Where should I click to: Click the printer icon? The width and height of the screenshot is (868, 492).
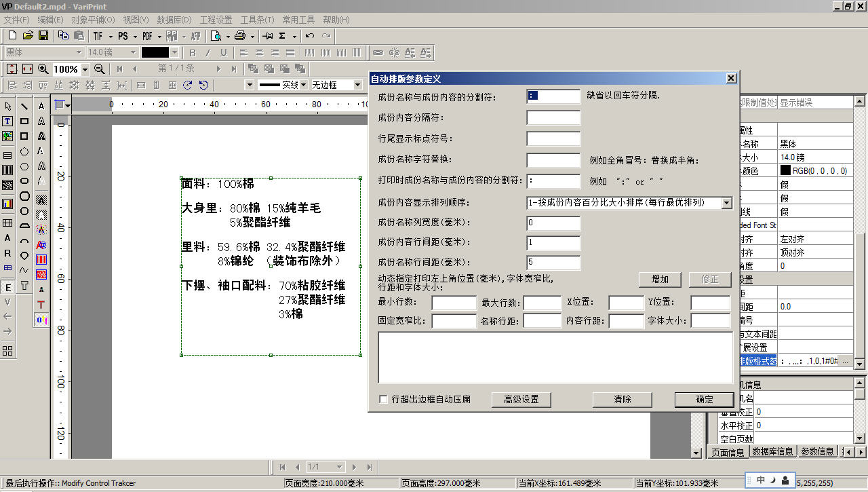[240, 36]
